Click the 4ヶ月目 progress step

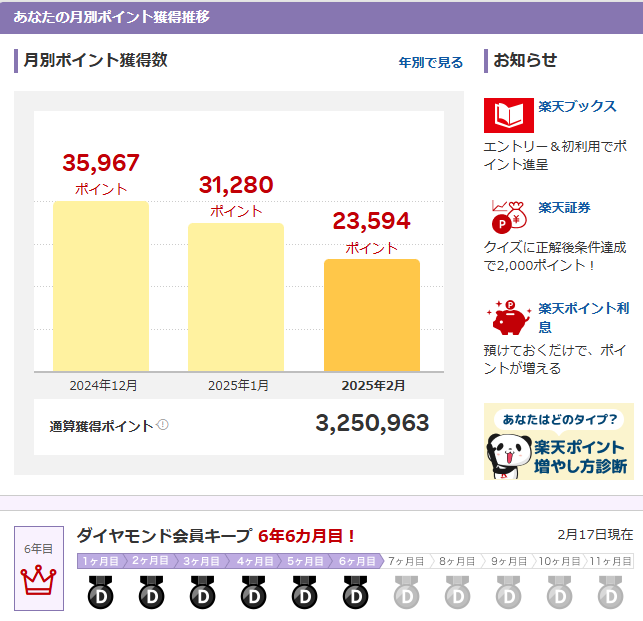tap(255, 561)
